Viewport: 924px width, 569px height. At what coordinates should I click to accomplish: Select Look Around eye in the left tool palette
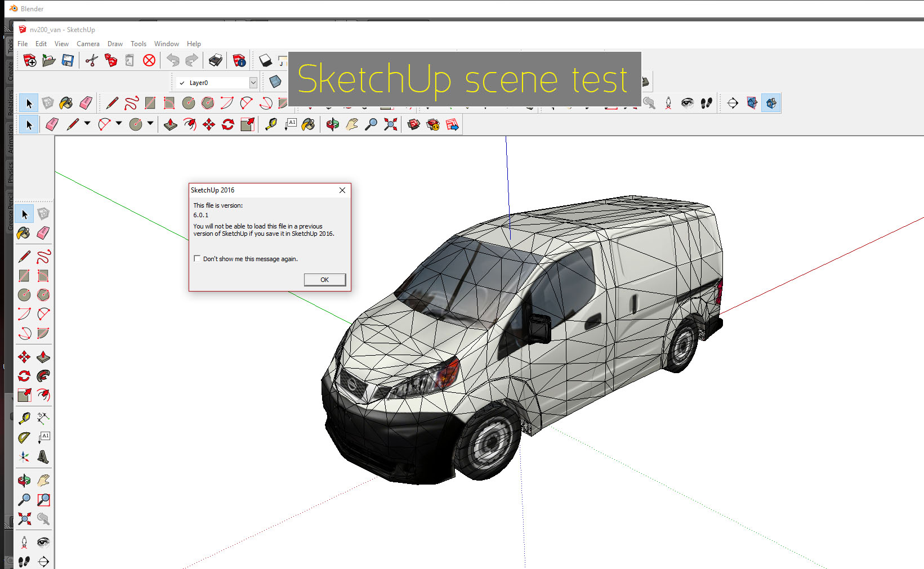point(43,542)
